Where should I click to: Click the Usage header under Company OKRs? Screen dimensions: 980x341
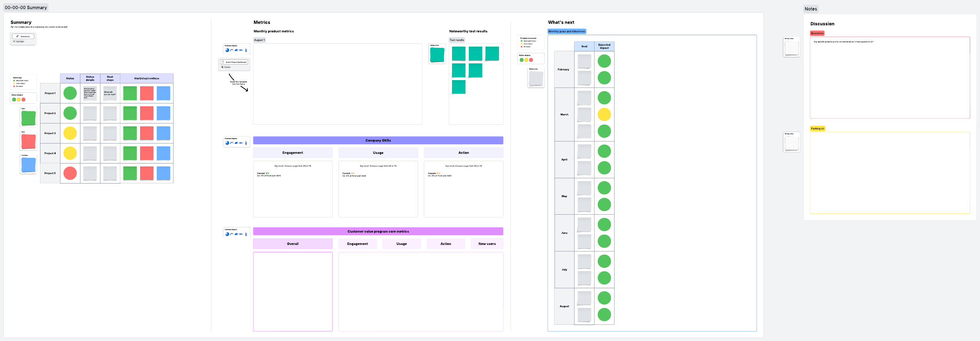point(378,153)
